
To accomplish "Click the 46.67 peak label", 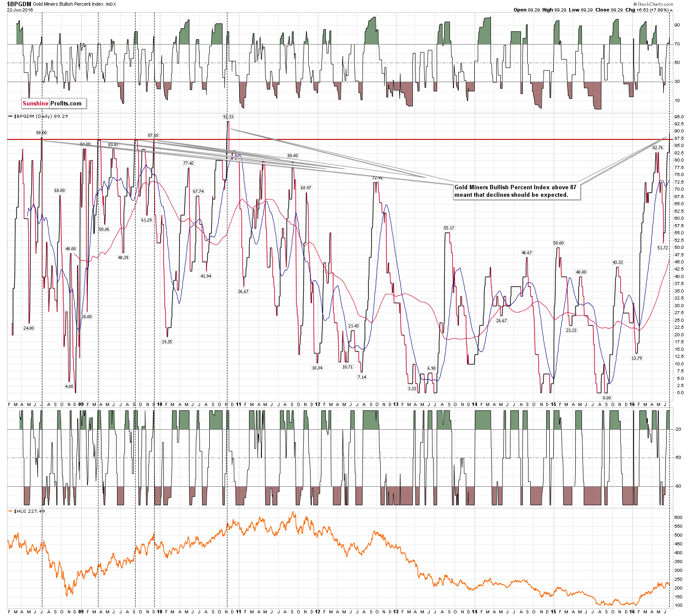I will click(x=527, y=253).
